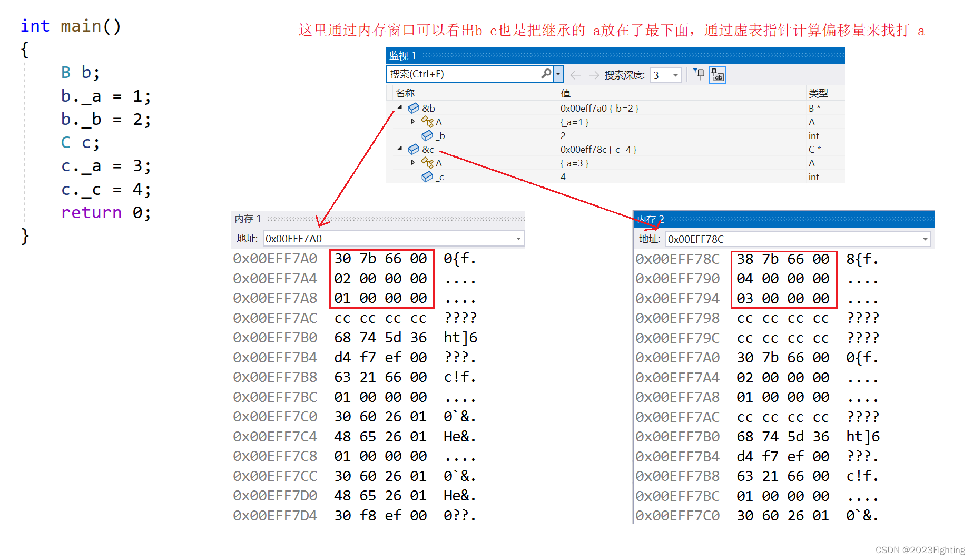Click the search magnifier icon in Watch 1

(546, 74)
